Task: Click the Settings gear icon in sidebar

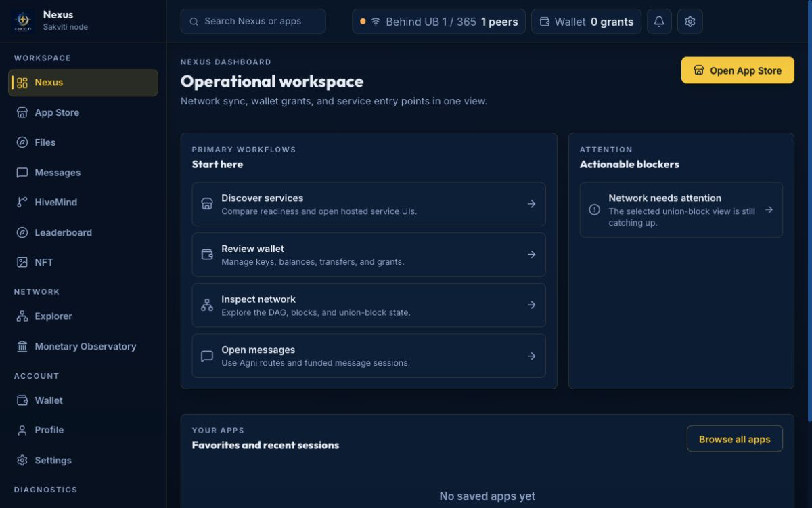Action: tap(22, 460)
